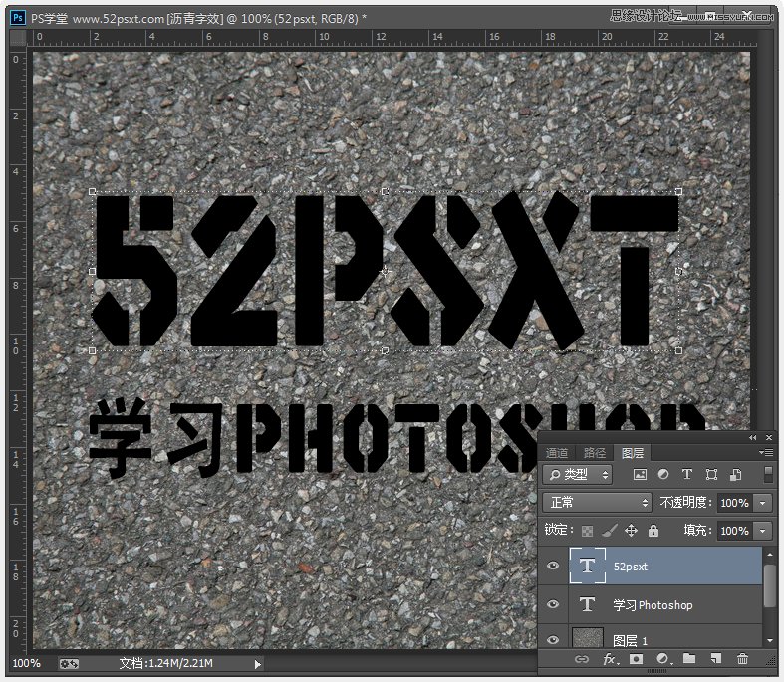Click link layers chain icon
The height and width of the screenshot is (682, 784).
[581, 659]
